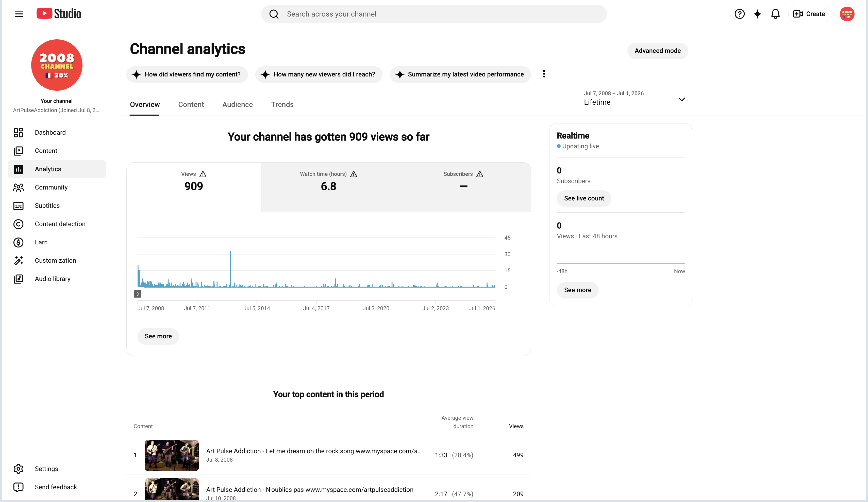Screen dimensions: 868x502
Task: Open more prompt options three-dot menu
Action: (x=544, y=74)
